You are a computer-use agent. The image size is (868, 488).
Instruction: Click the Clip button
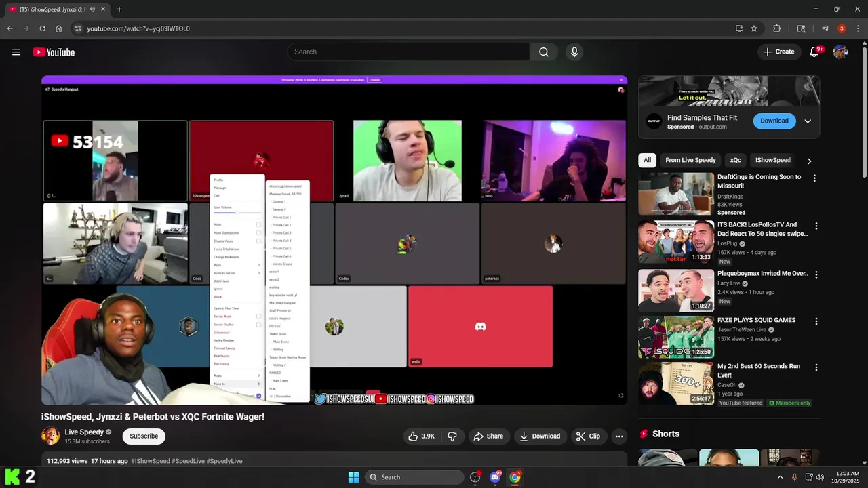(x=588, y=436)
